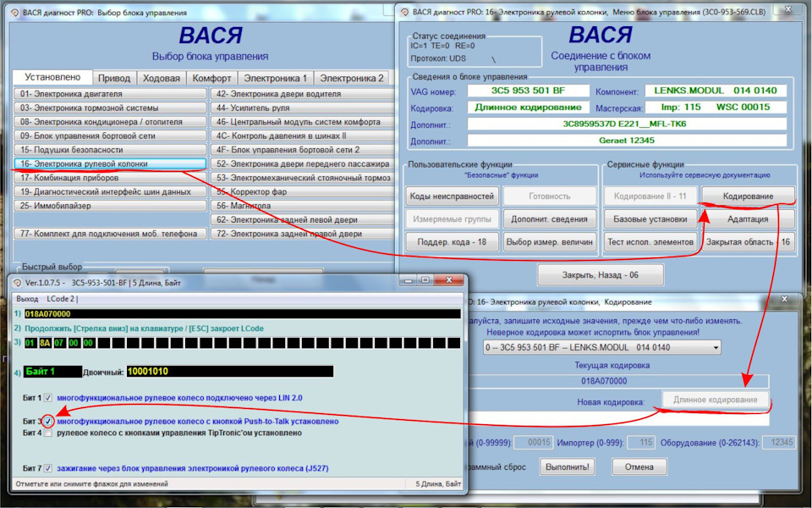Open the Выход menu in LCode window
812x508 pixels.
[x=27, y=299]
